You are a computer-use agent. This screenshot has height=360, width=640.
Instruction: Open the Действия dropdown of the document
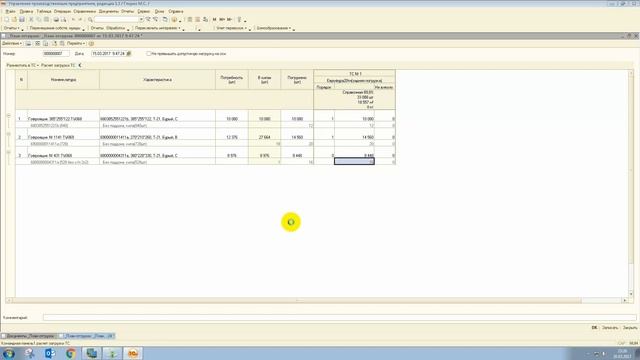pyautogui.click(x=12, y=43)
